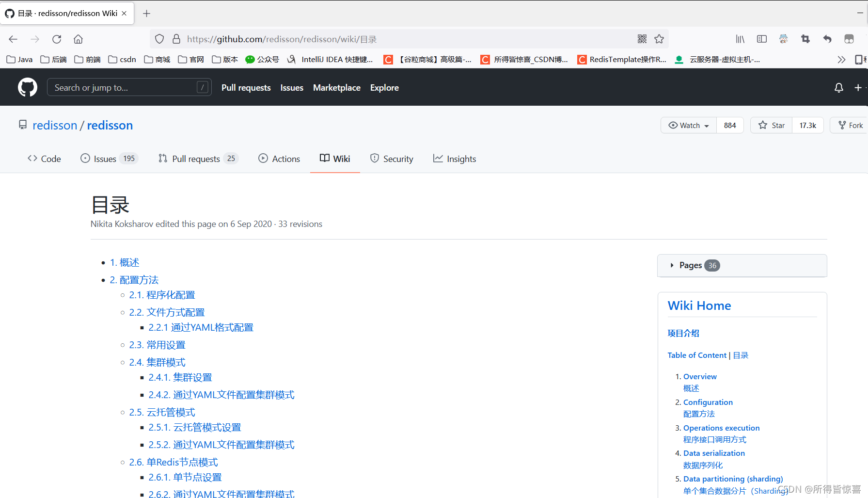This screenshot has height=498, width=868.
Task: Go to browser home icon
Action: coord(78,39)
